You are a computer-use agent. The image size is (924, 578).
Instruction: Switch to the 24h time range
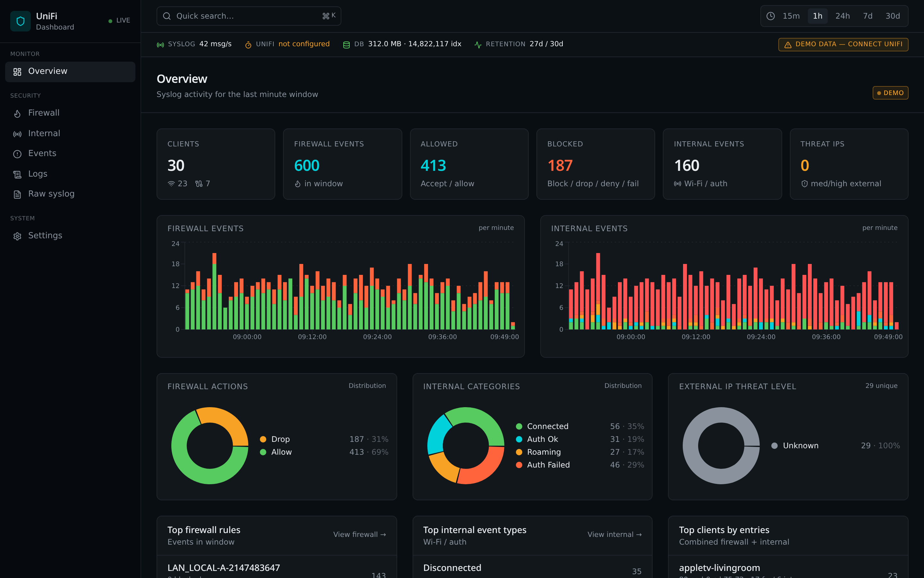click(843, 16)
